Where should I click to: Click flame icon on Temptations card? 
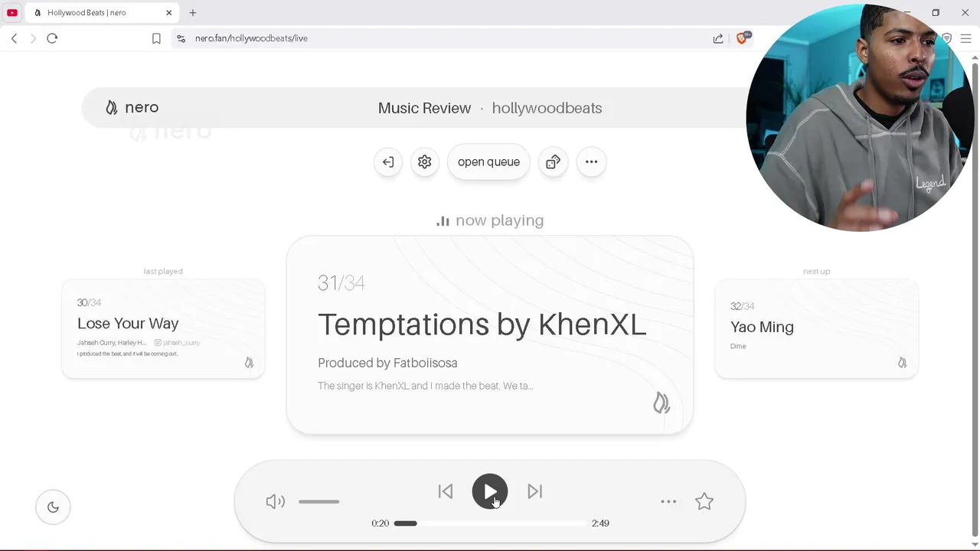pos(661,403)
